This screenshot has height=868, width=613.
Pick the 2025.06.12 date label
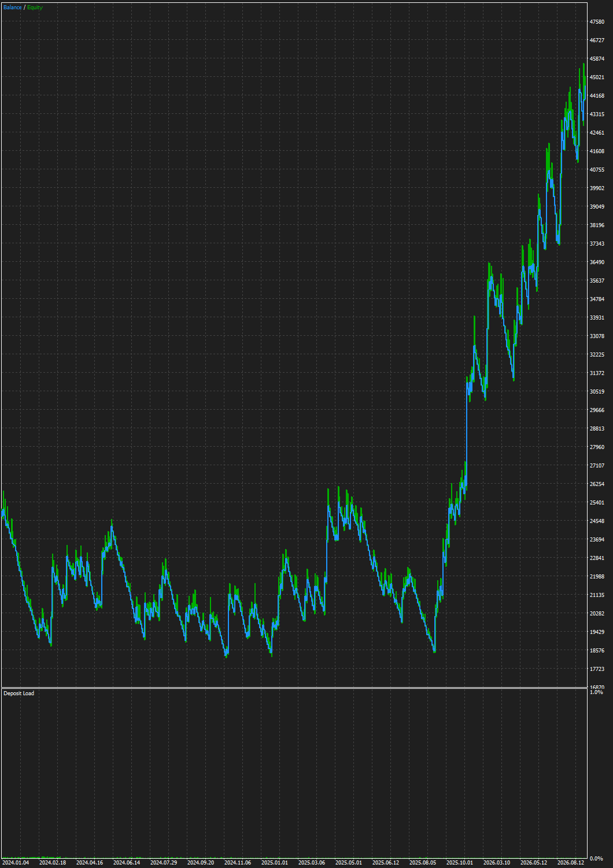tap(386, 863)
